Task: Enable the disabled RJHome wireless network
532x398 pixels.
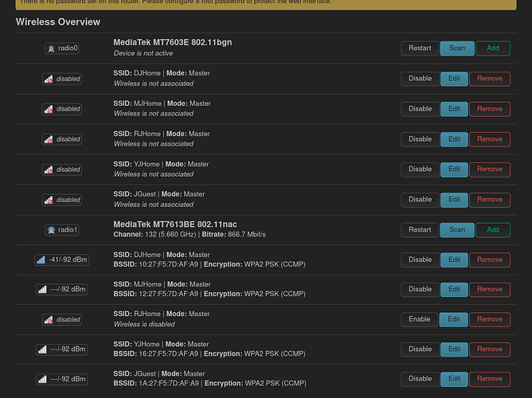Action: click(x=420, y=319)
